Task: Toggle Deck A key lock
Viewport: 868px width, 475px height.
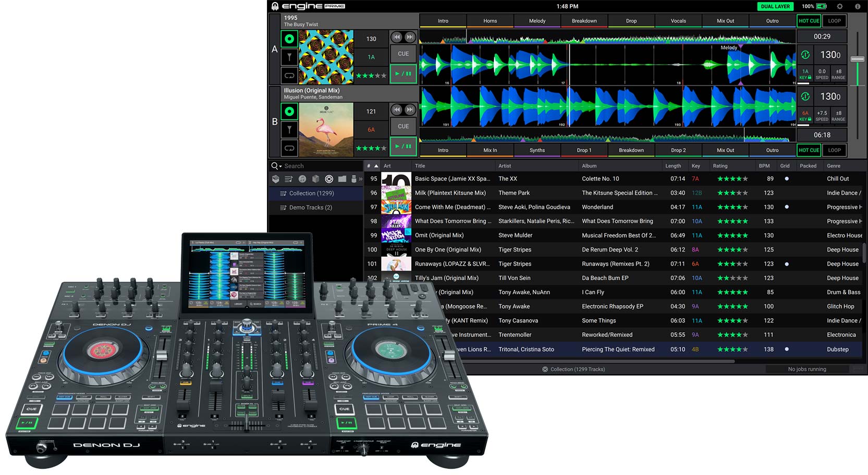Action: [805, 74]
